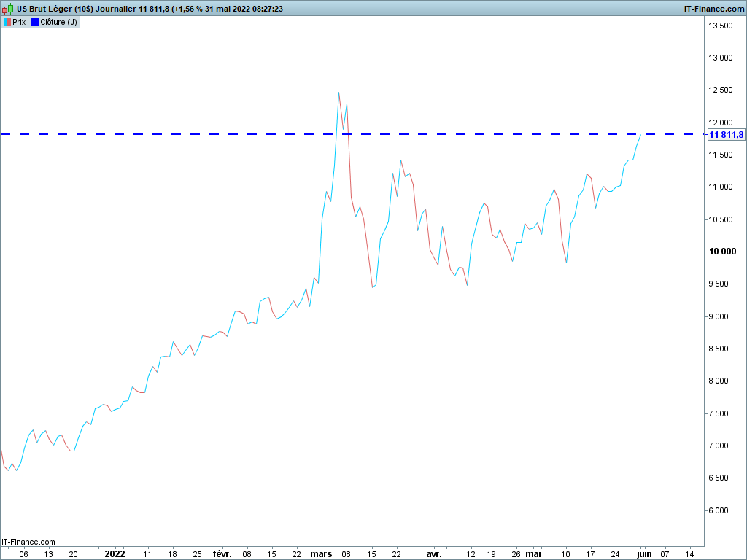Screen dimensions: 747x560
Task: Click the 13 500 price axis label
Action: click(x=720, y=26)
